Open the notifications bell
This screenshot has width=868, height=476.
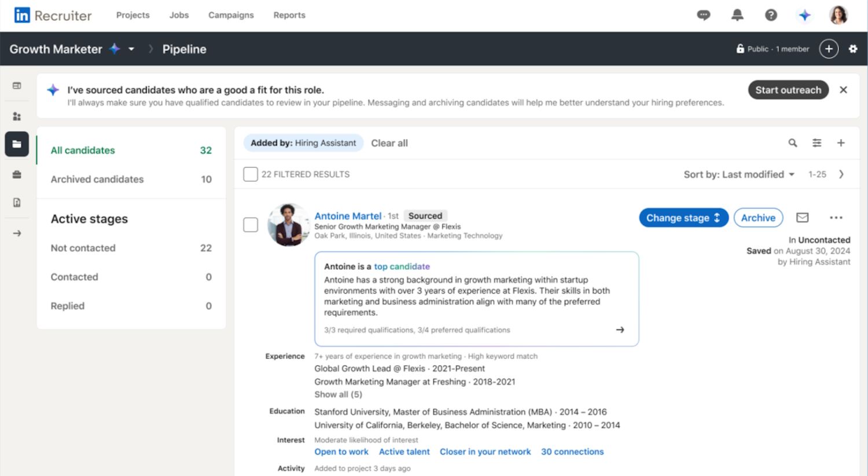(x=737, y=15)
